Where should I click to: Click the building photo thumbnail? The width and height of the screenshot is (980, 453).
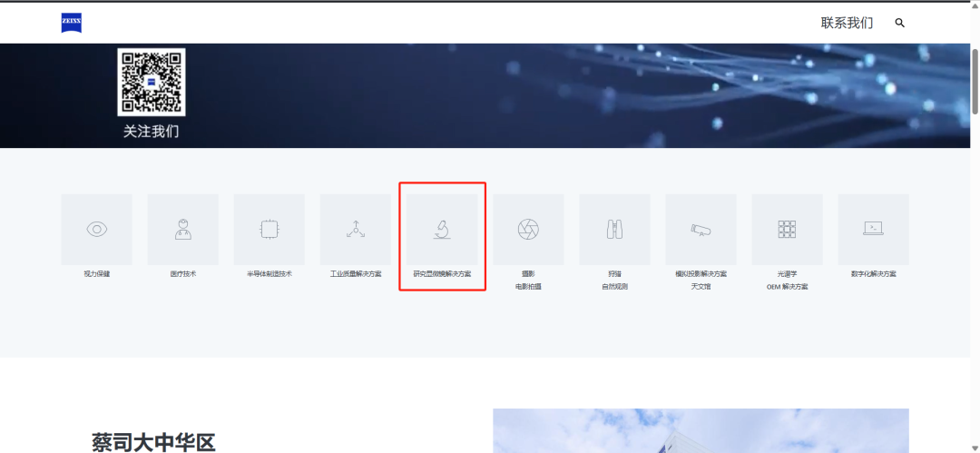tap(701, 431)
